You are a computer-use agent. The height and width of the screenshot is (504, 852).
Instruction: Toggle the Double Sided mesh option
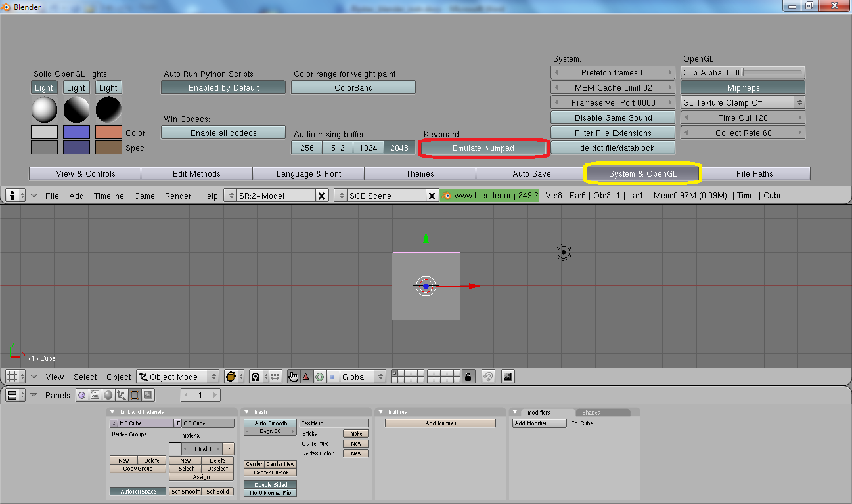click(271, 485)
